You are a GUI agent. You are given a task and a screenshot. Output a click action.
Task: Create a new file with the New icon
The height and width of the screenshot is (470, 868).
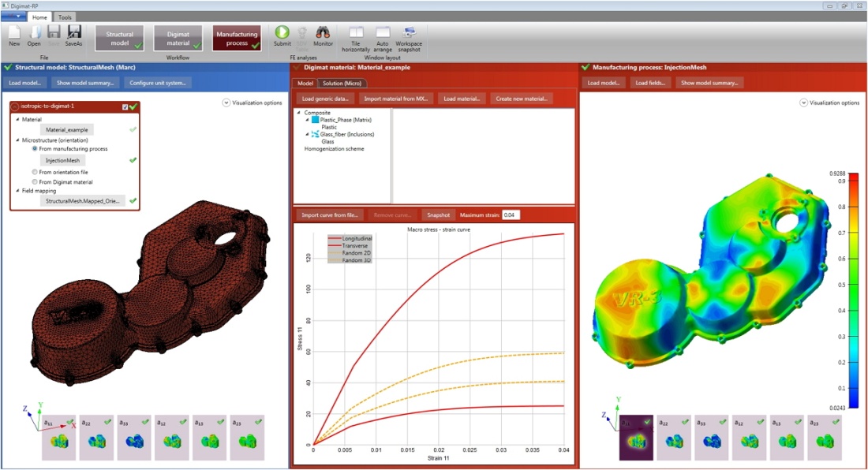pyautogui.click(x=13, y=33)
